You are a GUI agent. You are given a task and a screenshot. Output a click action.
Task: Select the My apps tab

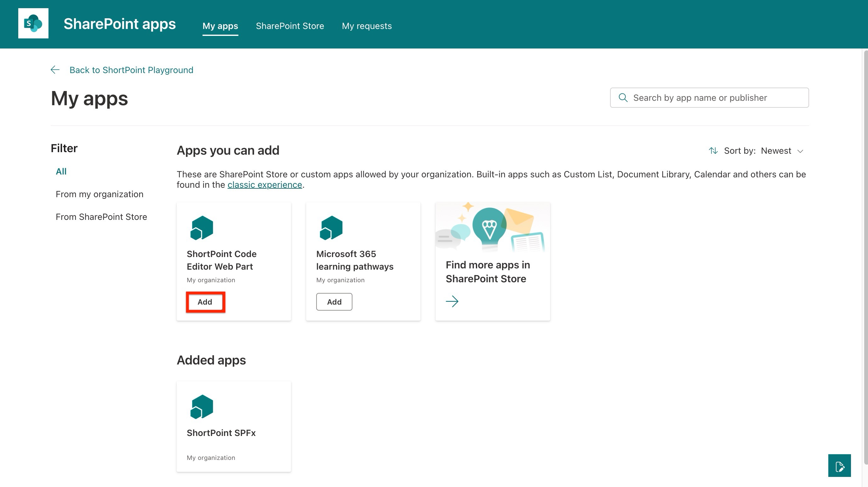[220, 26]
